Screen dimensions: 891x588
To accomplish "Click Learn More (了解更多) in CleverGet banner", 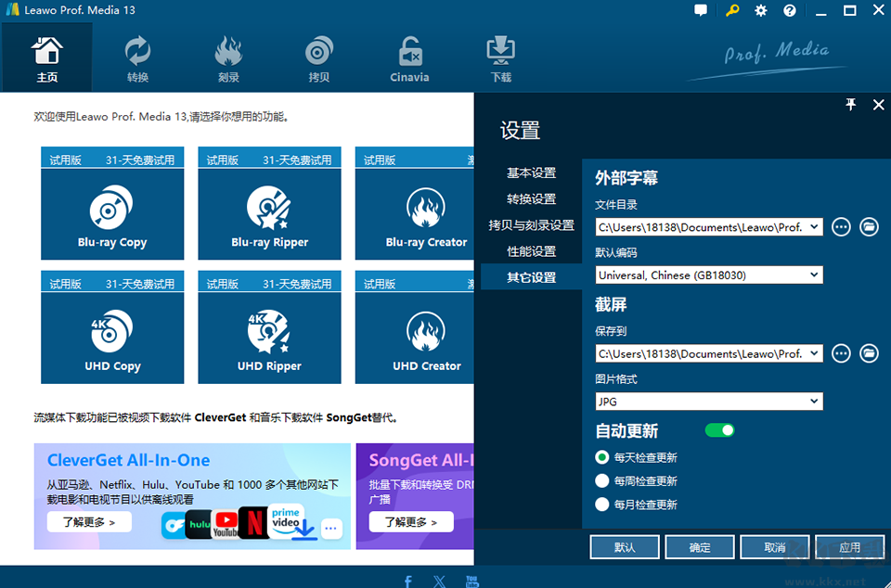I will point(89,522).
